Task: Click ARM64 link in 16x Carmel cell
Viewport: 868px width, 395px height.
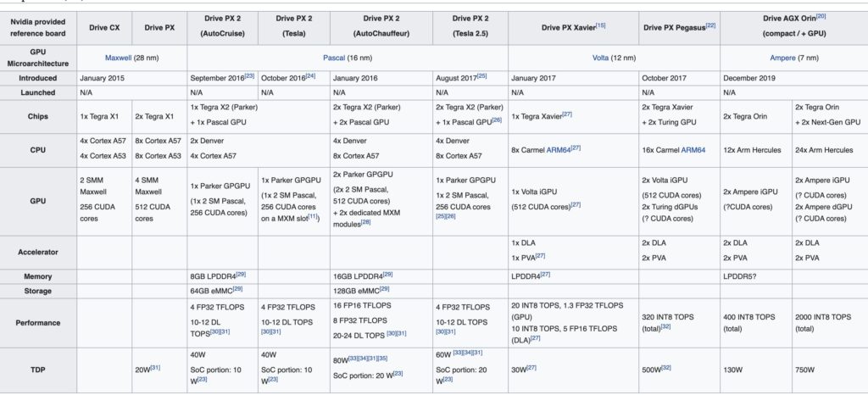Action: click(693, 150)
